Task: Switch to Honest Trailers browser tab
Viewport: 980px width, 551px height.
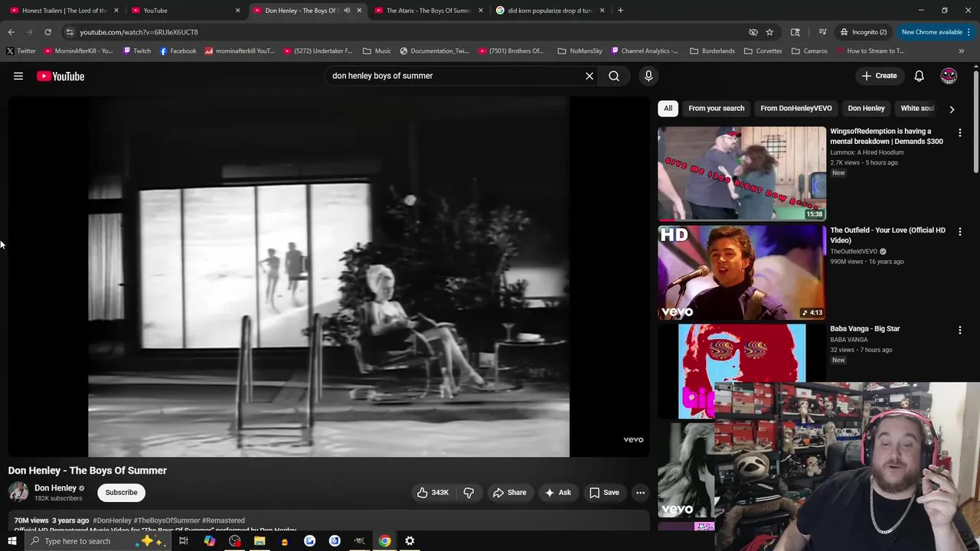Action: pos(64,11)
